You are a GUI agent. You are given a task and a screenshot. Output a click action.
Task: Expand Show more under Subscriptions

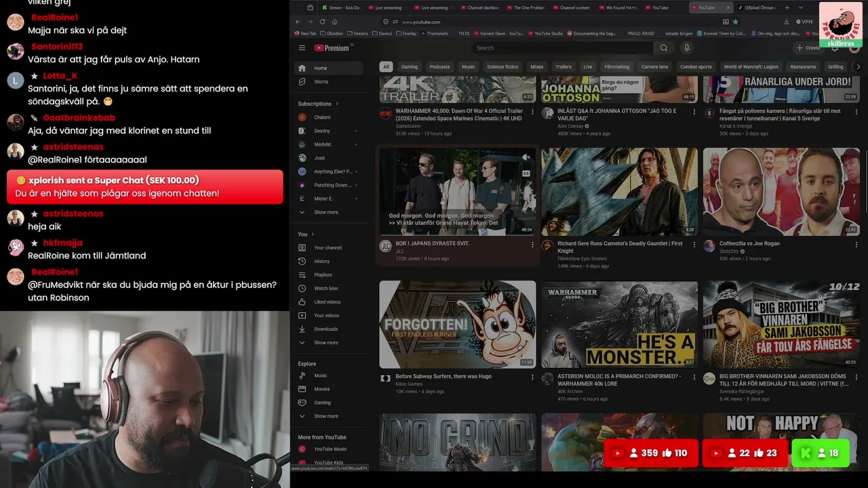[329, 212]
